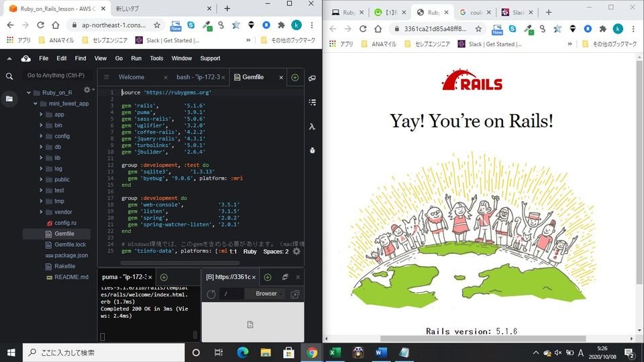Screen dimensions: 644x362
Task: Expand the vendor folder
Action: click(x=41, y=212)
